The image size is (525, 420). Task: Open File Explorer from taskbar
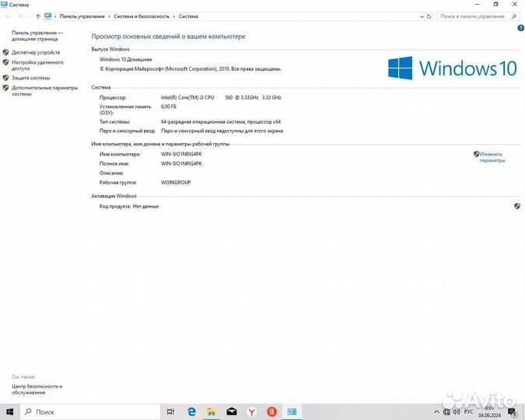point(212,411)
